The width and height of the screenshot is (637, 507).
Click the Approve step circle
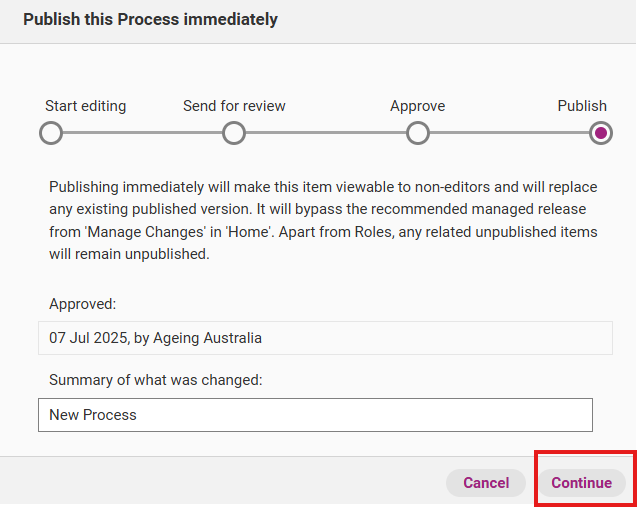418,133
